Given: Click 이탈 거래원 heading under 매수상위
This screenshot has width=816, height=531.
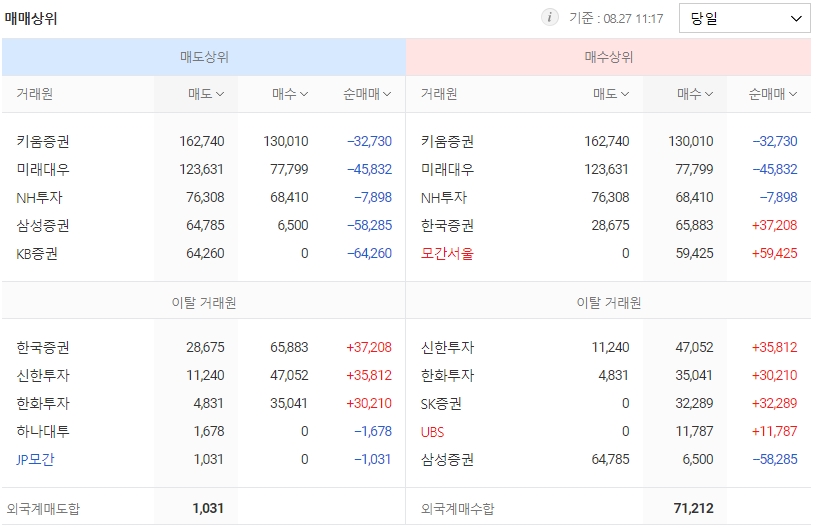Looking at the screenshot, I should point(608,302).
